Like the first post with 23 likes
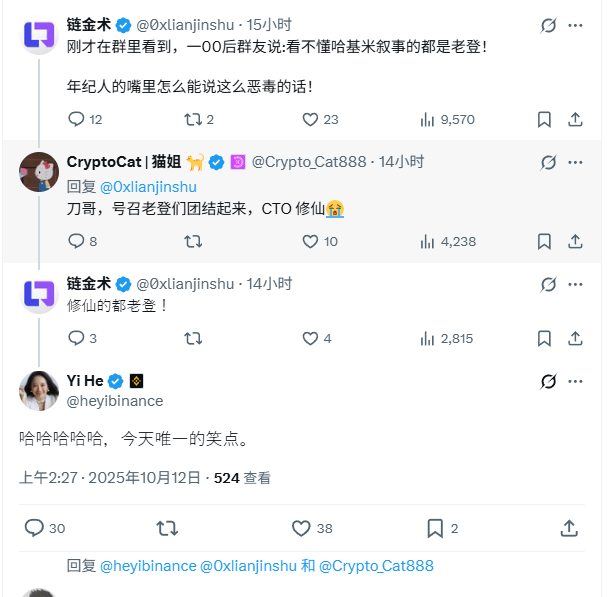This screenshot has width=613, height=597. pos(310,119)
